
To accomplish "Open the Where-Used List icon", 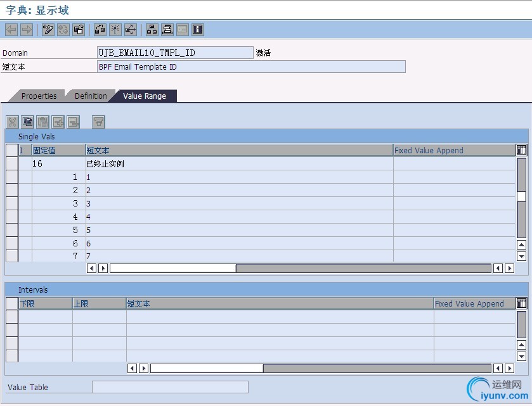I will point(130,30).
